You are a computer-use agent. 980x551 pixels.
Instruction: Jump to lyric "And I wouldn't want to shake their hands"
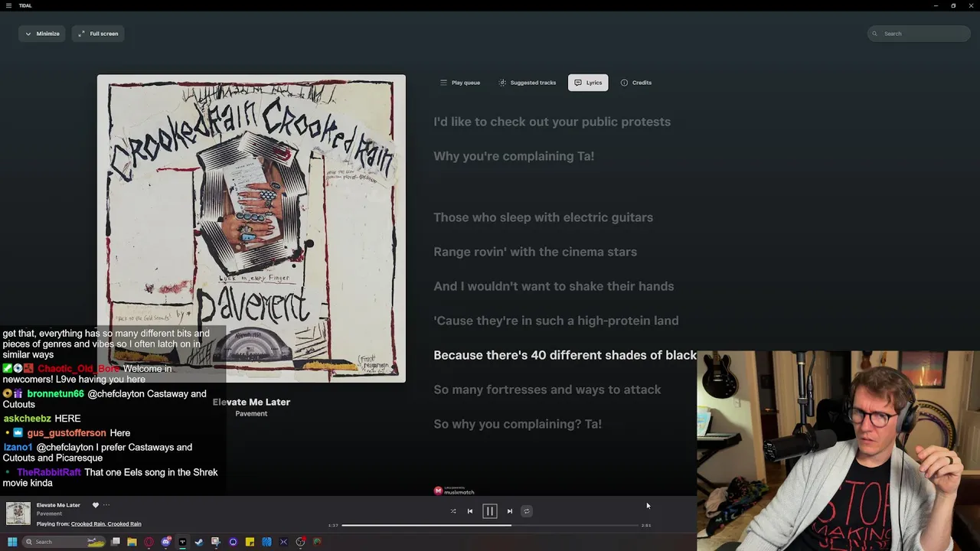554,286
